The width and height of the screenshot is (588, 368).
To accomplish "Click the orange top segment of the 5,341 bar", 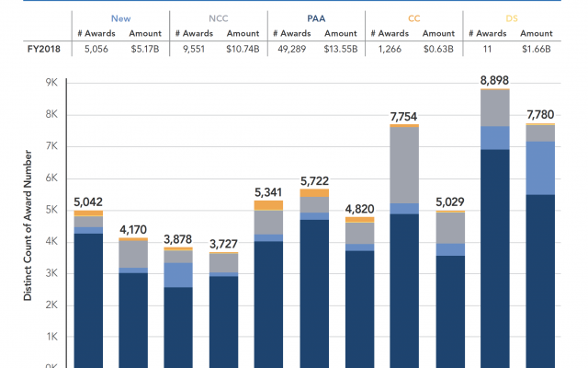I will click(268, 205).
